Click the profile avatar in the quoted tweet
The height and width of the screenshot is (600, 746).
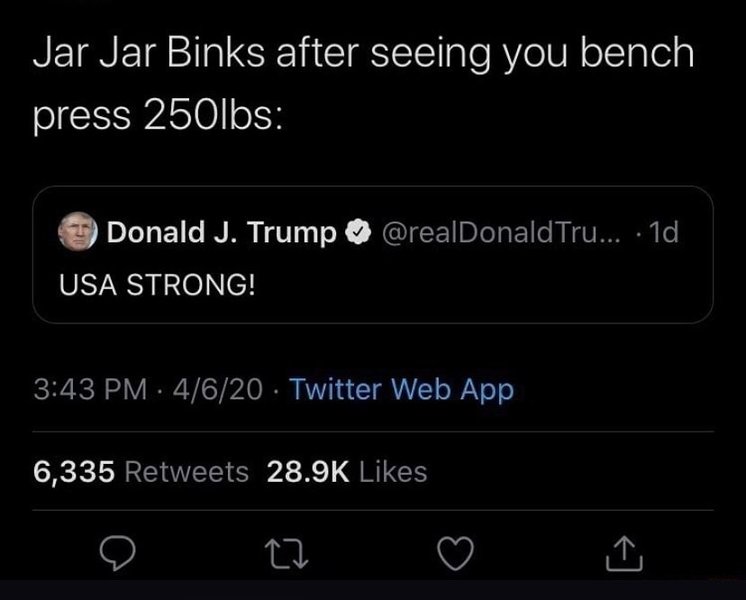(76, 233)
